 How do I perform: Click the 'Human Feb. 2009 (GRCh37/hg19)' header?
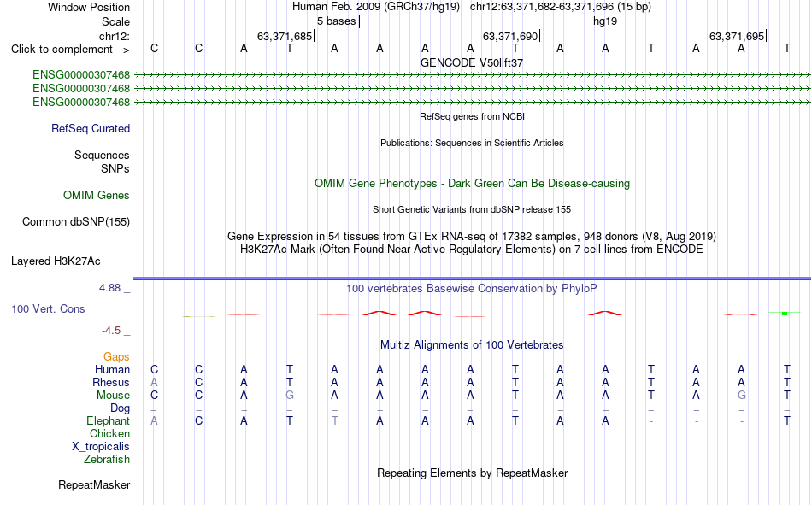376,7
